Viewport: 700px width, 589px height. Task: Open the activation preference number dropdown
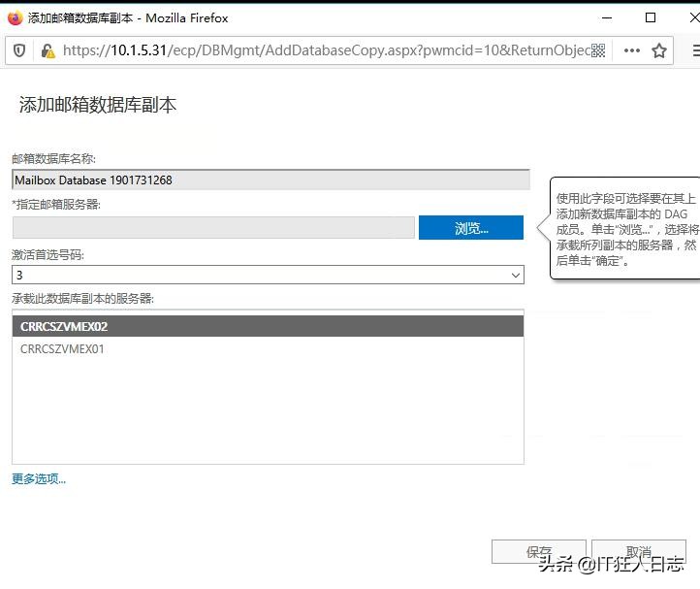[x=268, y=275]
